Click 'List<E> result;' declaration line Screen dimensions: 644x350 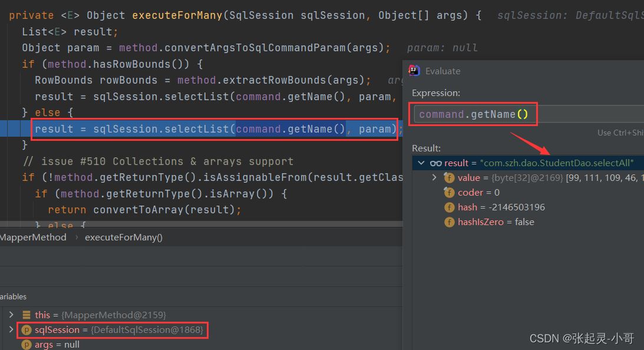click(x=70, y=32)
